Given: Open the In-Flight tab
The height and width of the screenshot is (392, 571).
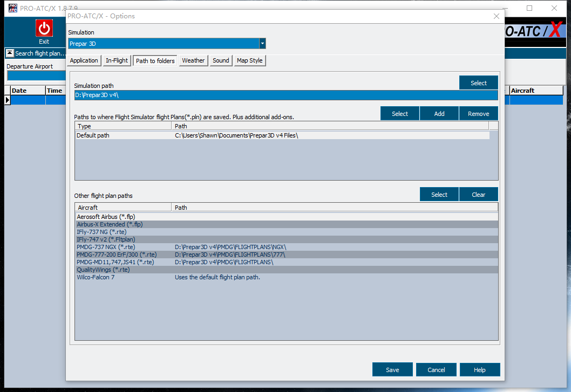Looking at the screenshot, I should [x=117, y=61].
